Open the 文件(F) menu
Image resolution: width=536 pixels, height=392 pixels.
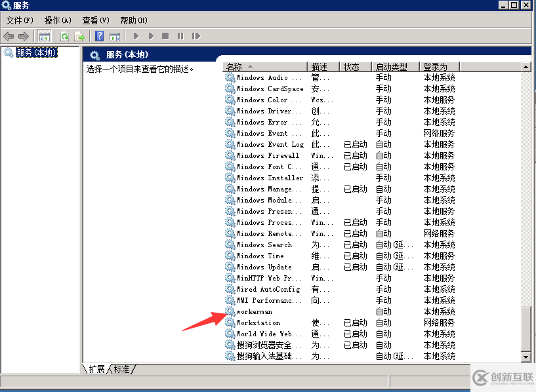[x=20, y=20]
